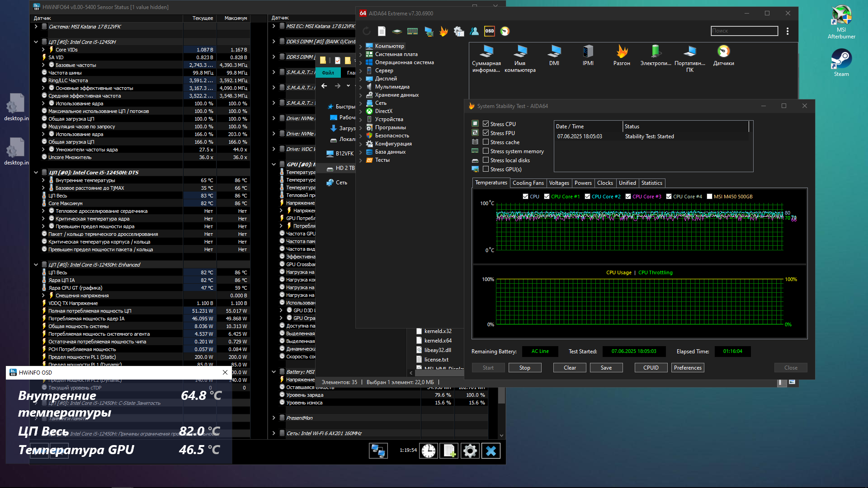Switch to the Cooling Fans tab

click(528, 183)
